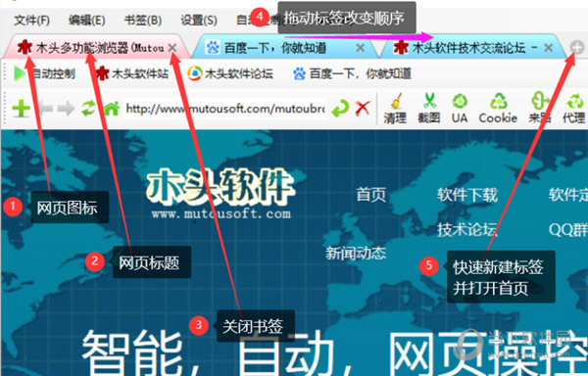
Task: Click the green go arrow icon
Action: click(340, 109)
